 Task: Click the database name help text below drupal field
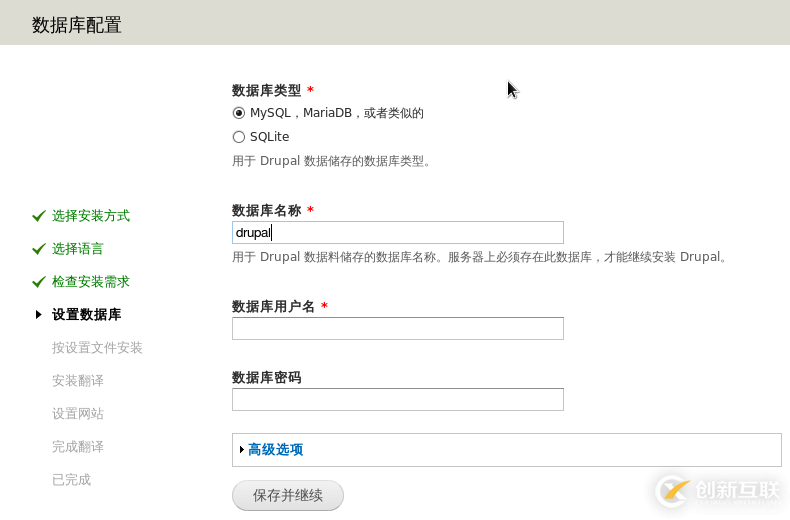pos(480,257)
